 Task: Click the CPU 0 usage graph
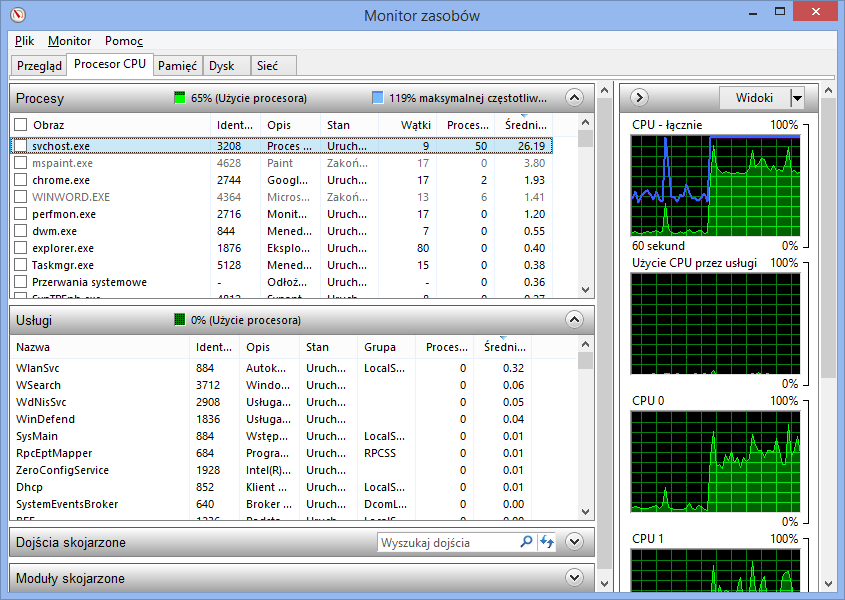point(716,462)
